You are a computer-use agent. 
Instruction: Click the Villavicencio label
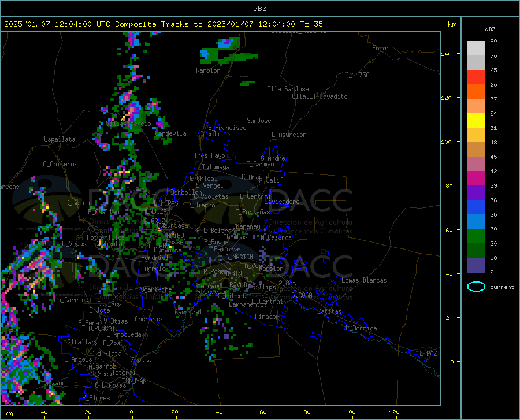pyautogui.click(x=129, y=124)
